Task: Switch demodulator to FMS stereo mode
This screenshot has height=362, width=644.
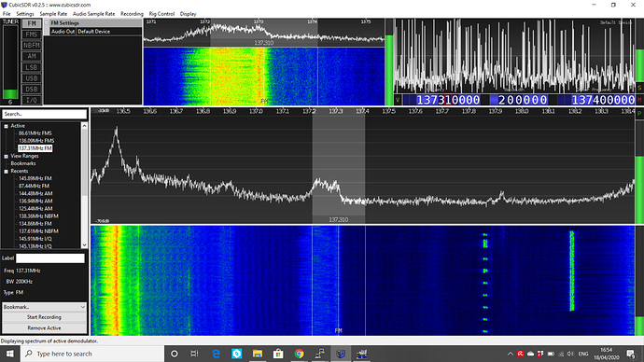Action: tap(32, 35)
